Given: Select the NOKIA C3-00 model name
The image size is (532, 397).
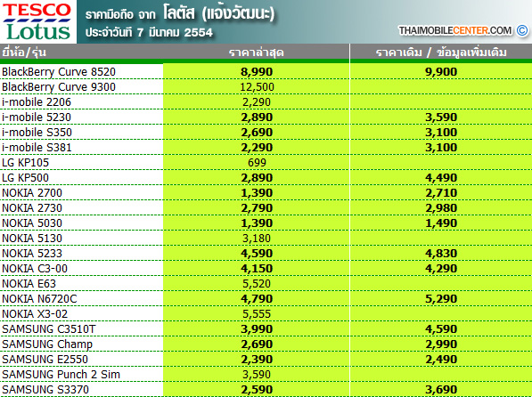Looking at the screenshot, I should click(x=35, y=269).
